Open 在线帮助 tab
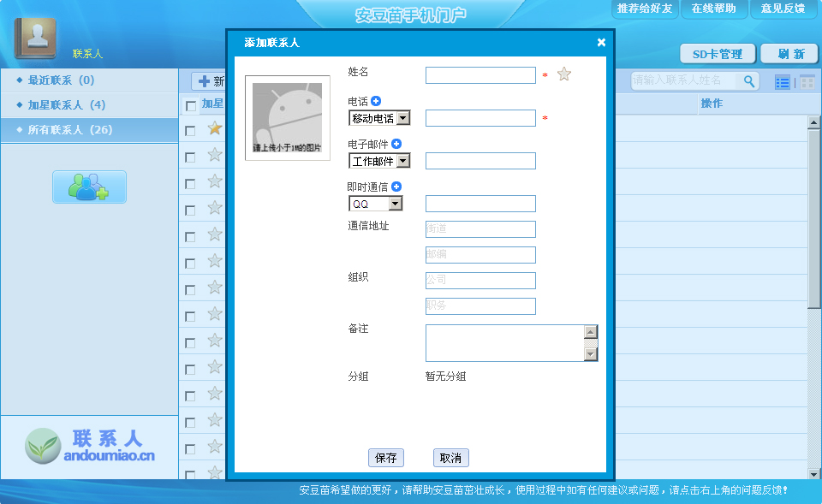The width and height of the screenshot is (822, 504). [x=713, y=9]
